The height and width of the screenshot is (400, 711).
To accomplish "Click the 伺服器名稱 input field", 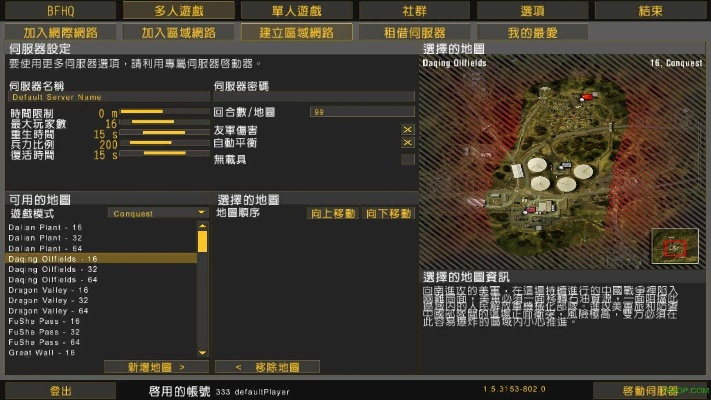I will 109,97.
